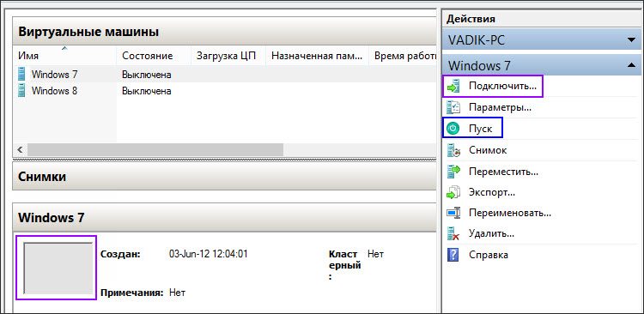Start the VM with Пуск
The height and width of the screenshot is (314, 644).
(x=480, y=129)
